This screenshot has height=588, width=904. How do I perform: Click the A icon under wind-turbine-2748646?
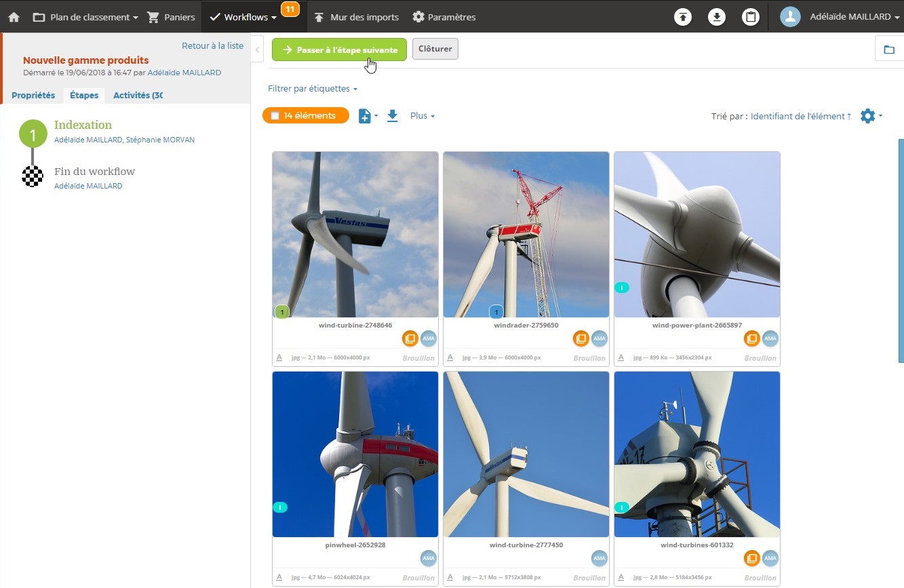pos(279,357)
